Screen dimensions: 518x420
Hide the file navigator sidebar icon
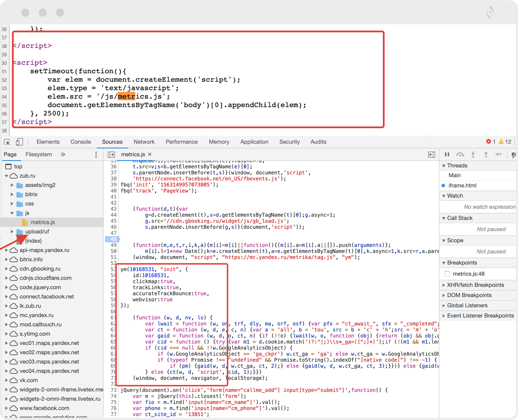click(x=111, y=155)
